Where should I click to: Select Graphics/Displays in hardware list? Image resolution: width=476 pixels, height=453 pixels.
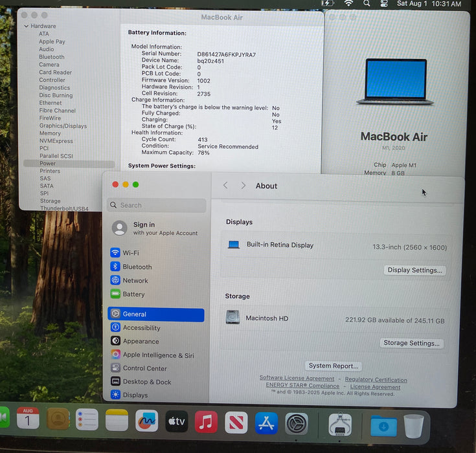[x=63, y=126]
